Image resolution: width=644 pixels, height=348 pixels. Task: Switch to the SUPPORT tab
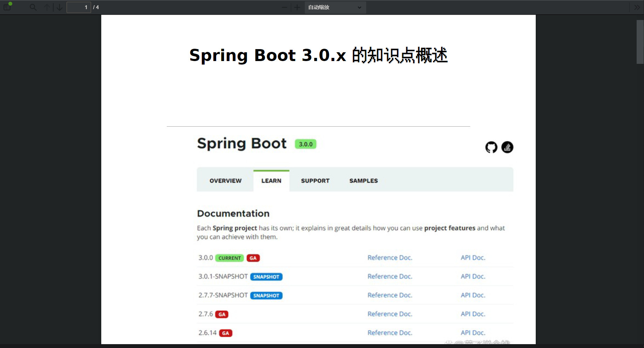pos(315,181)
